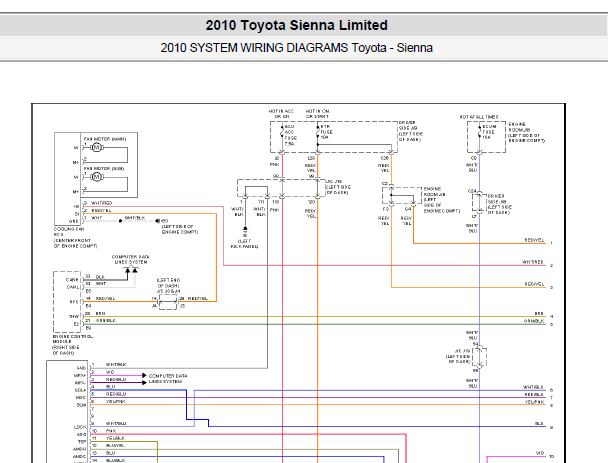The image size is (608, 463).
Task: Click the 'WHT/BLK' label on the GND wire
Action: coord(135,218)
